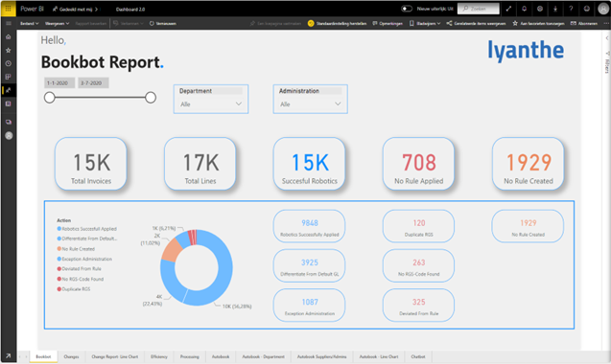This screenshot has height=364, width=611.
Task: Click the Vernieuwen refresh button
Action: [x=163, y=23]
